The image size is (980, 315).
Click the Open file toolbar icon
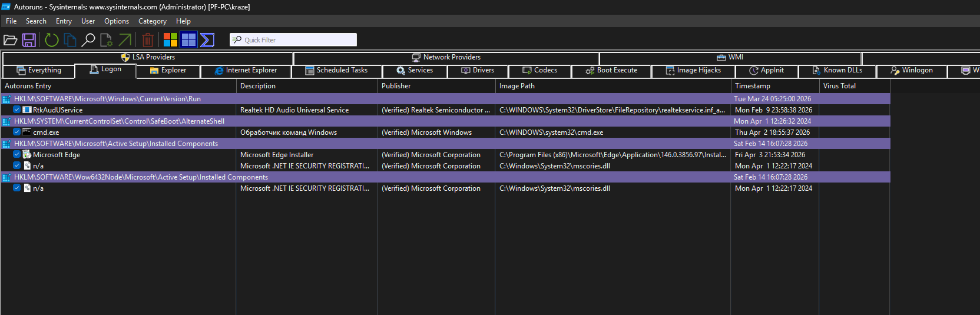[x=10, y=40]
